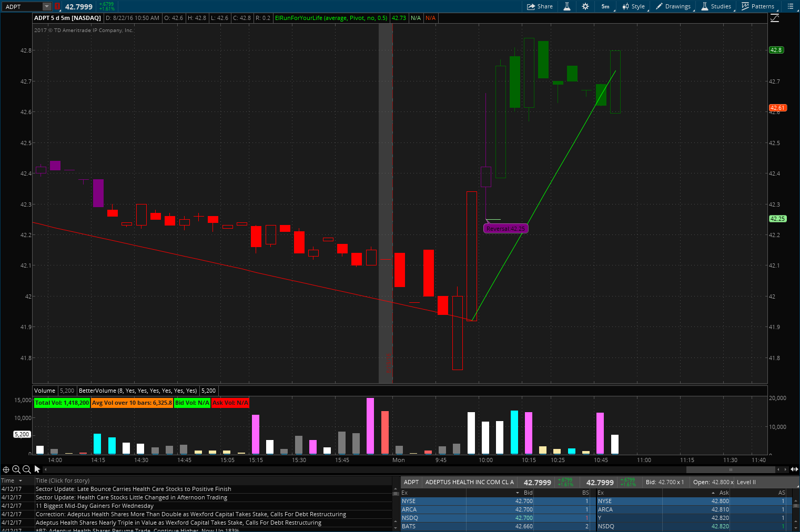Viewport: 800px width, 532px height.
Task: Open the Drawings menu
Action: (x=673, y=6)
